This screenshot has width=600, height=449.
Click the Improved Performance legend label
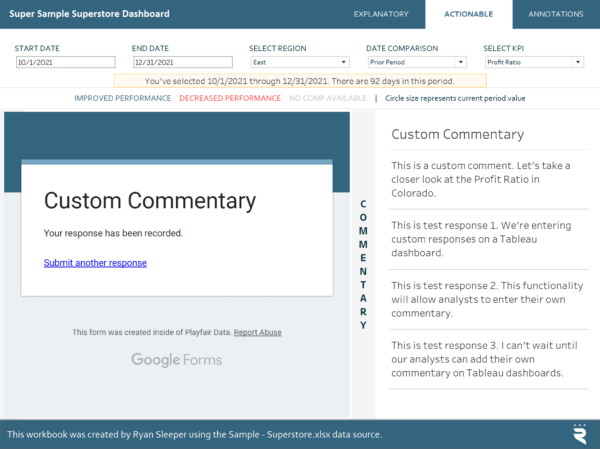123,98
